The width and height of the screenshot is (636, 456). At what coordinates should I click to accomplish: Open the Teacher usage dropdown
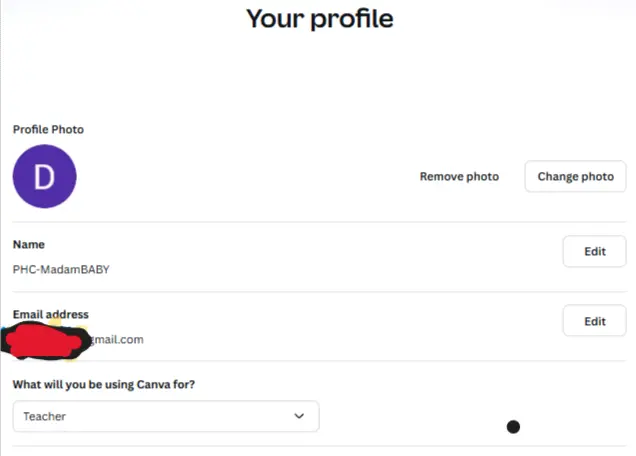tap(166, 416)
